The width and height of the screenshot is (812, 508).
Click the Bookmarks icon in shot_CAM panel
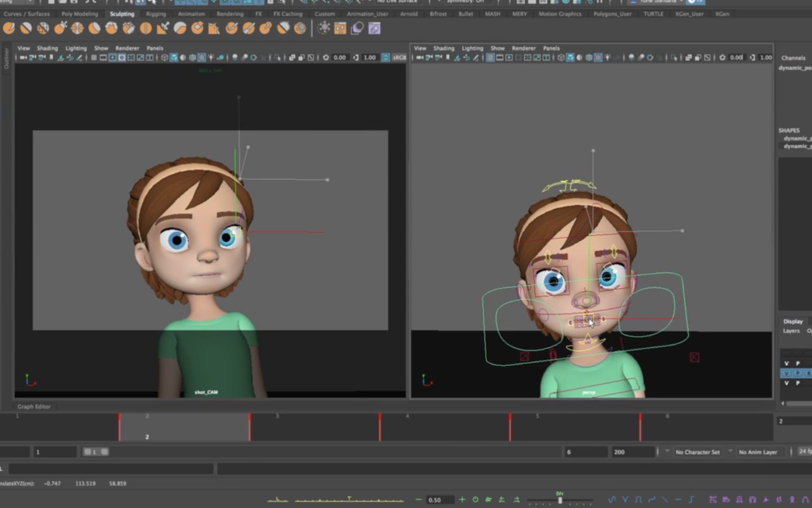tap(51, 57)
